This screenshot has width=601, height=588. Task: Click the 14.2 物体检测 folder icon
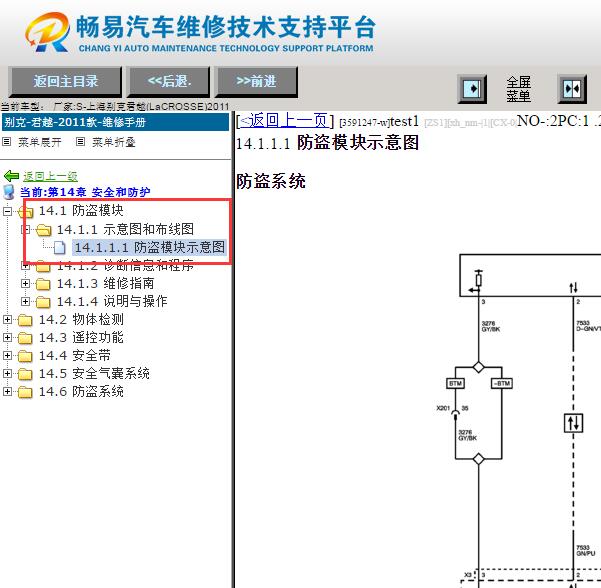click(x=25, y=320)
